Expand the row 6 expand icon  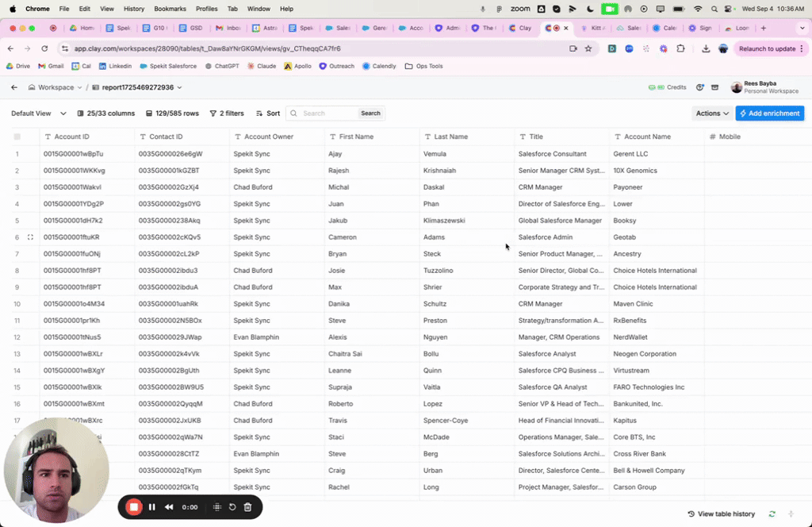30,237
